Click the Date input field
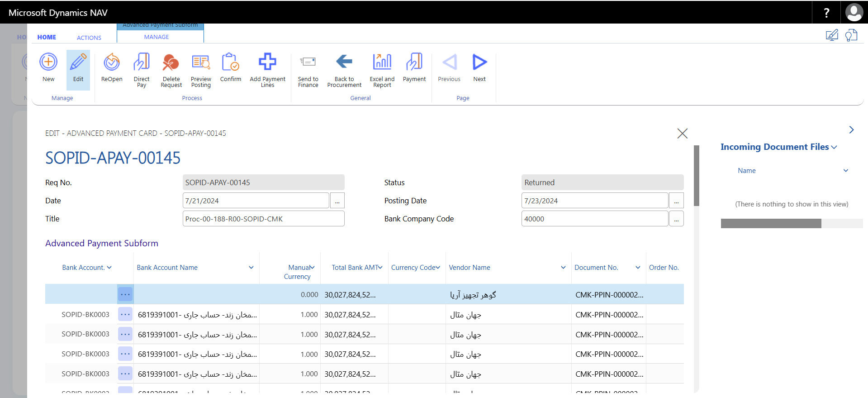The image size is (868, 398). coord(256,201)
